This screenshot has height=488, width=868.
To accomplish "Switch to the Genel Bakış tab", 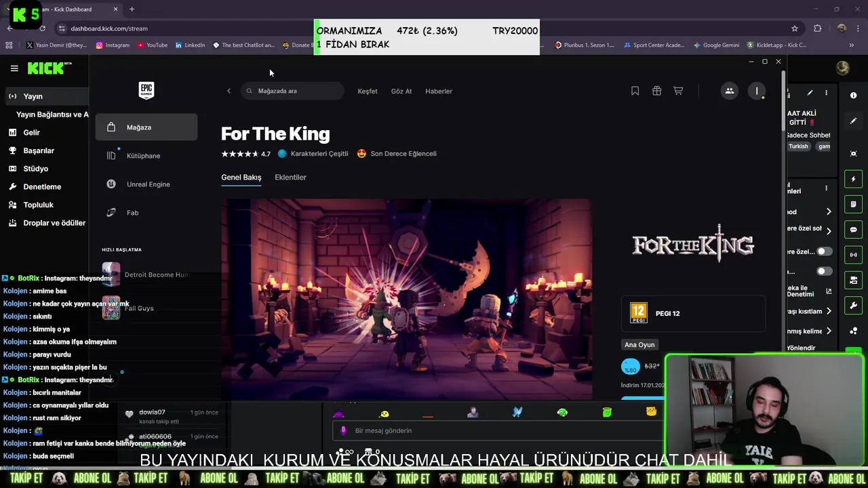I will coord(241,178).
